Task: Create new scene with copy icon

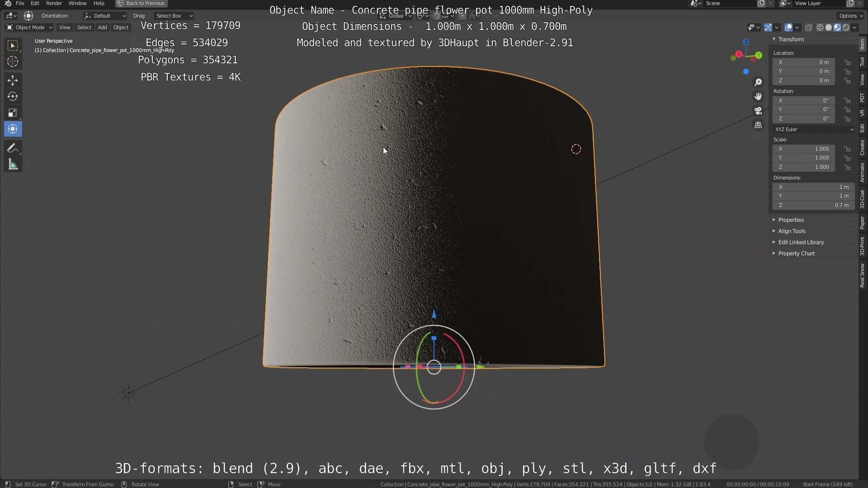Action: pyautogui.click(x=761, y=3)
